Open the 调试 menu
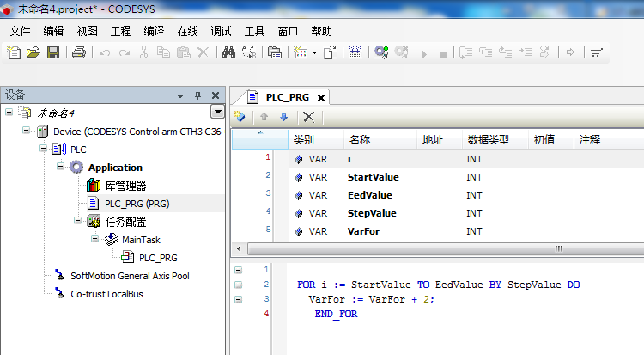Viewport: 644px width, 355px height. click(x=221, y=31)
